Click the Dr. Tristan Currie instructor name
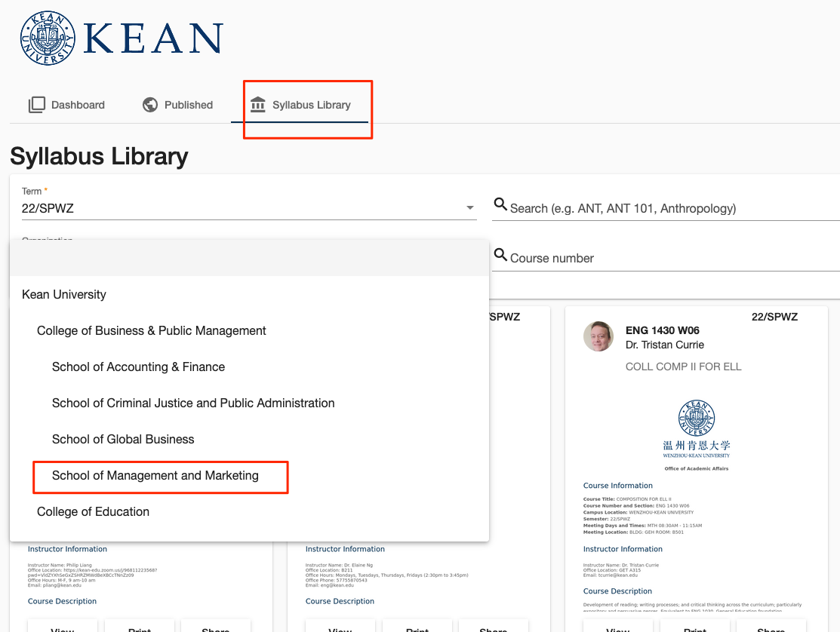This screenshot has width=840, height=632. [665, 345]
